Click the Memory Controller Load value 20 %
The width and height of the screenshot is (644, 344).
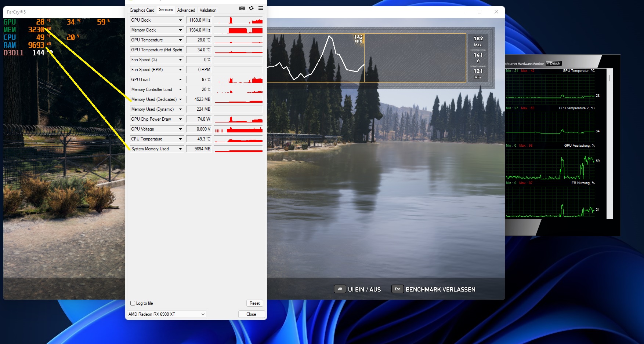click(199, 89)
